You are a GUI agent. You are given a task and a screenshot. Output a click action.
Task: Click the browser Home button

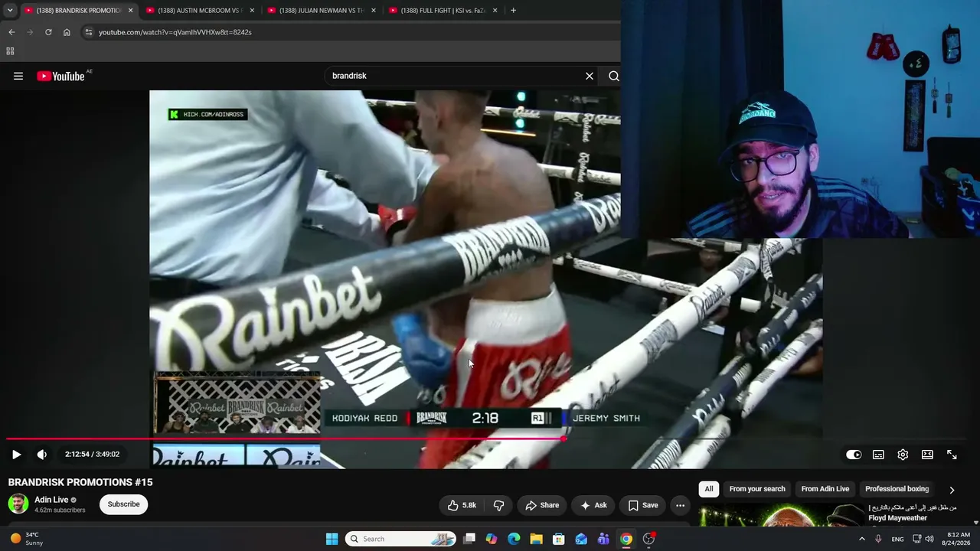pyautogui.click(x=67, y=32)
